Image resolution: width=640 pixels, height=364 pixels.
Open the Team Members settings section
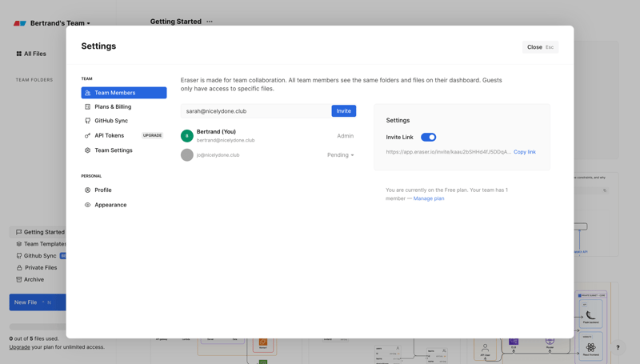point(124,93)
